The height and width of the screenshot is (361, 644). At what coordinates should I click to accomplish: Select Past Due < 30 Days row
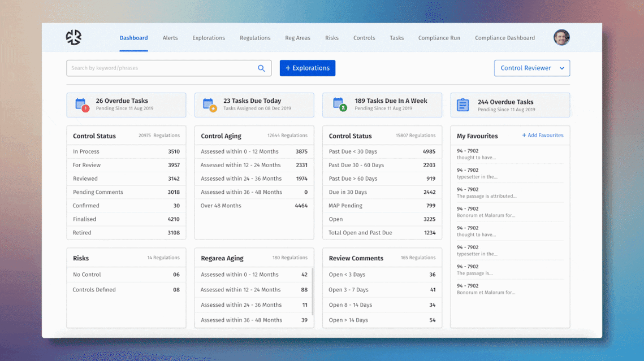tap(382, 151)
